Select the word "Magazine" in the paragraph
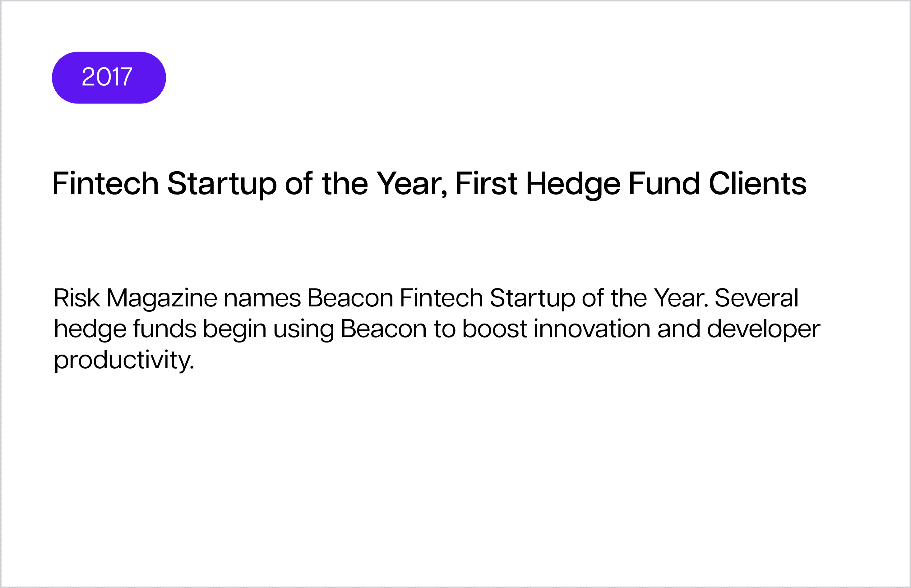Screen dimensions: 911x588 tap(162, 299)
